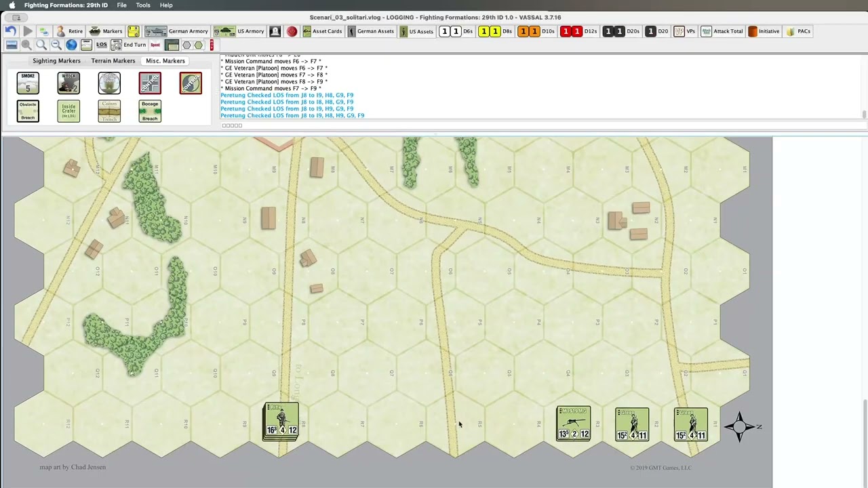Pick the Bocage Breach marker
Screen dimensions: 868x488
[150, 111]
